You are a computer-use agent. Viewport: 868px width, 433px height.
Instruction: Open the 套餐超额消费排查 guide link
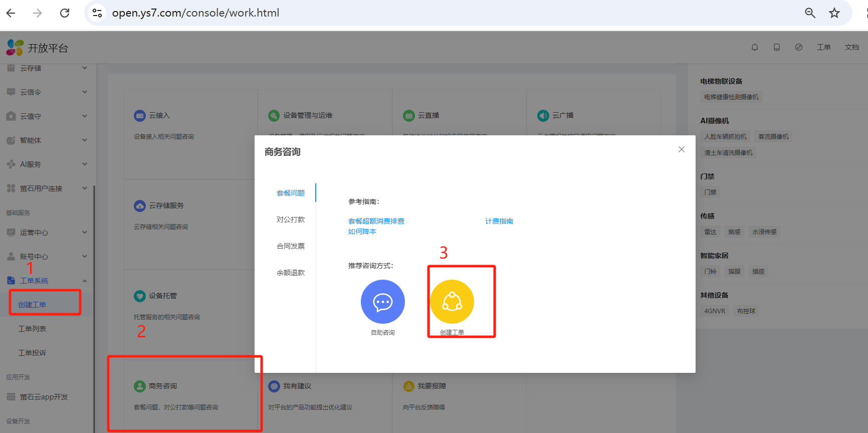376,221
